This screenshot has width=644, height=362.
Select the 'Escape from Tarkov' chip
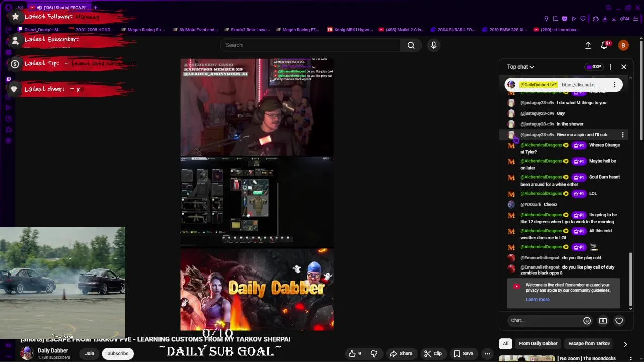pyautogui.click(x=589, y=344)
